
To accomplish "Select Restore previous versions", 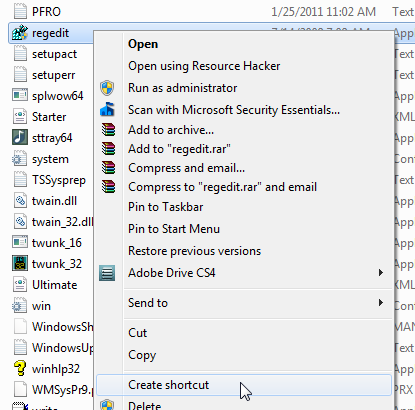I will tap(194, 251).
